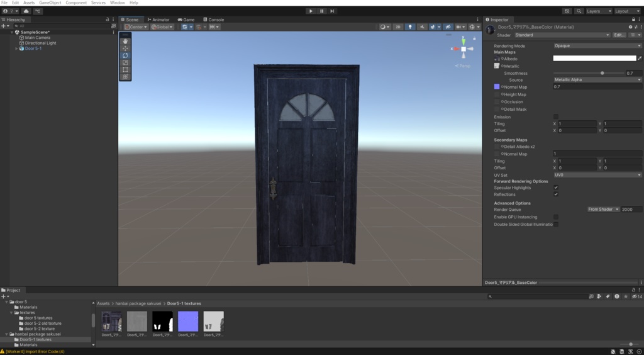Click the Smoothness slider handle
The height and width of the screenshot is (355, 644).
(602, 73)
